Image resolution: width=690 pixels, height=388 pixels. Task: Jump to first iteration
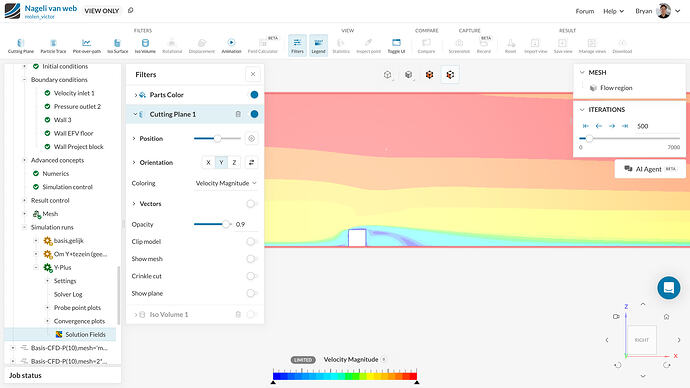586,126
